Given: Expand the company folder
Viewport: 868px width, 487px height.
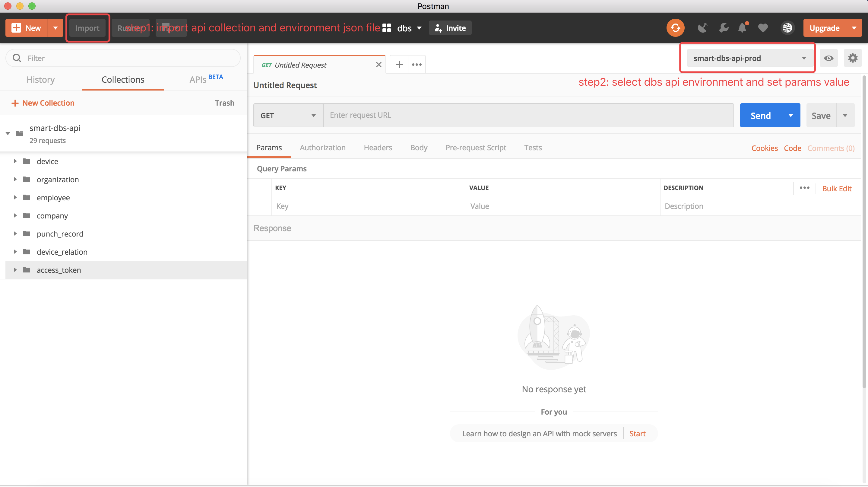Looking at the screenshot, I should (15, 215).
